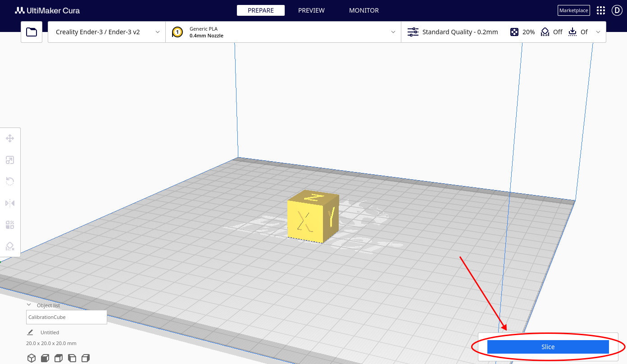
Task: Open file using the folder icon
Action: [32, 32]
